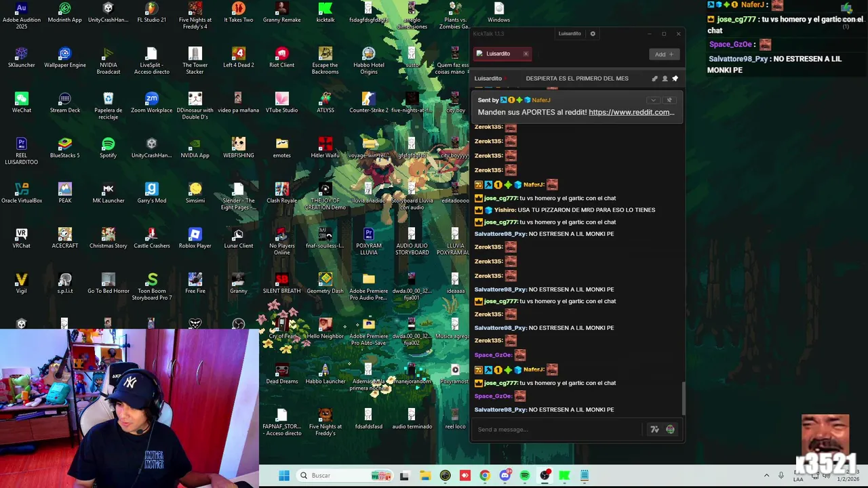Expand the pinned message chevron
This screenshot has width=868, height=488.
[653, 100]
